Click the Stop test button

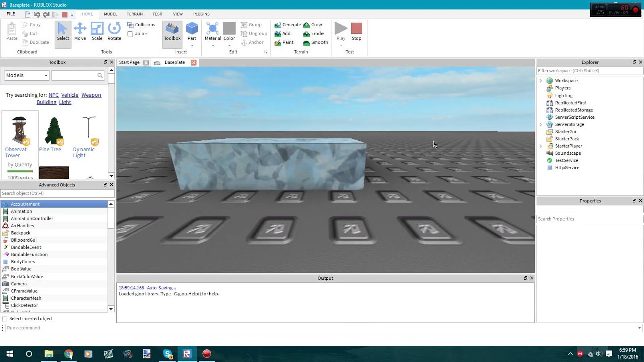coord(357,31)
